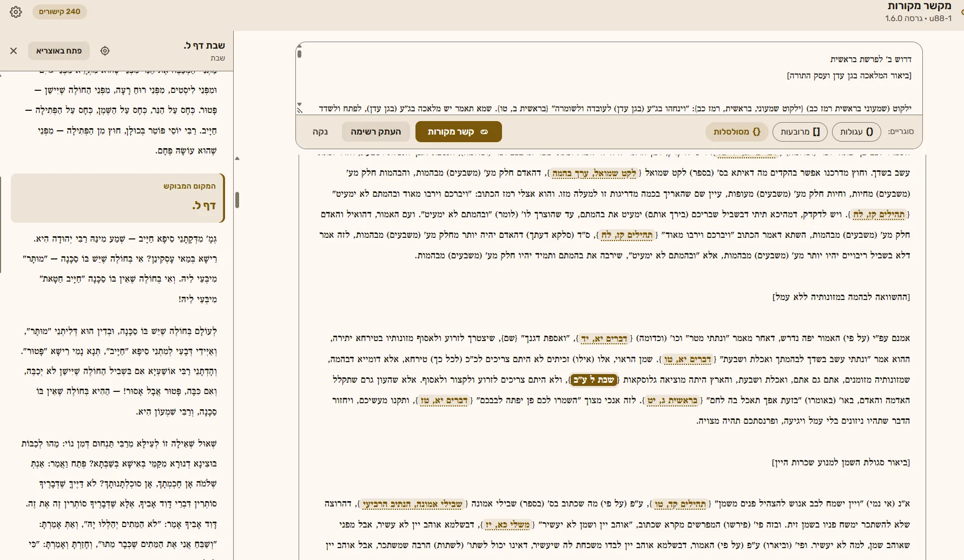Click the מקשר מקורות app title
The image size is (964, 560).
coord(920,6)
